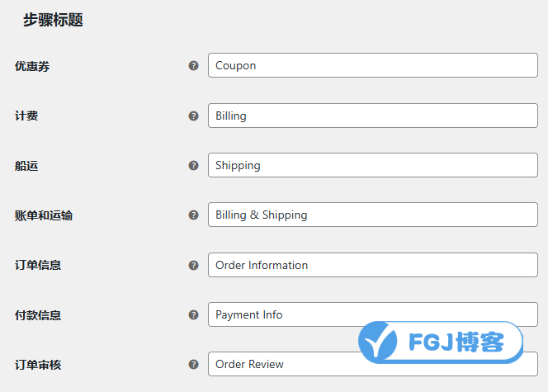The width and height of the screenshot is (548, 392).
Task: Click the 优惠券 field label
Action: point(32,66)
